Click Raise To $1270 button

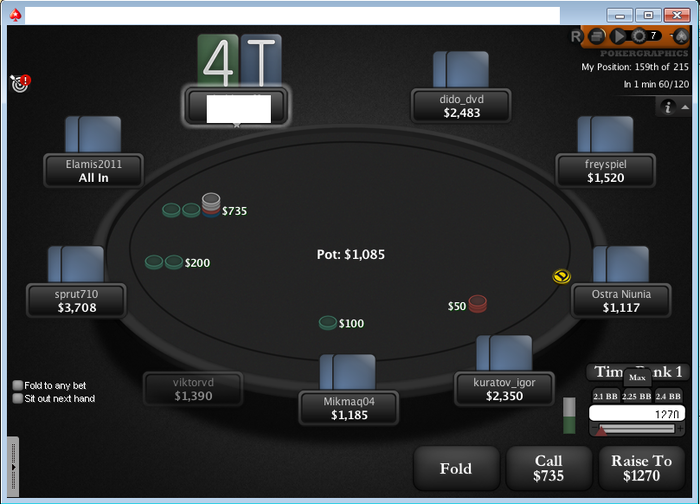[x=642, y=468]
